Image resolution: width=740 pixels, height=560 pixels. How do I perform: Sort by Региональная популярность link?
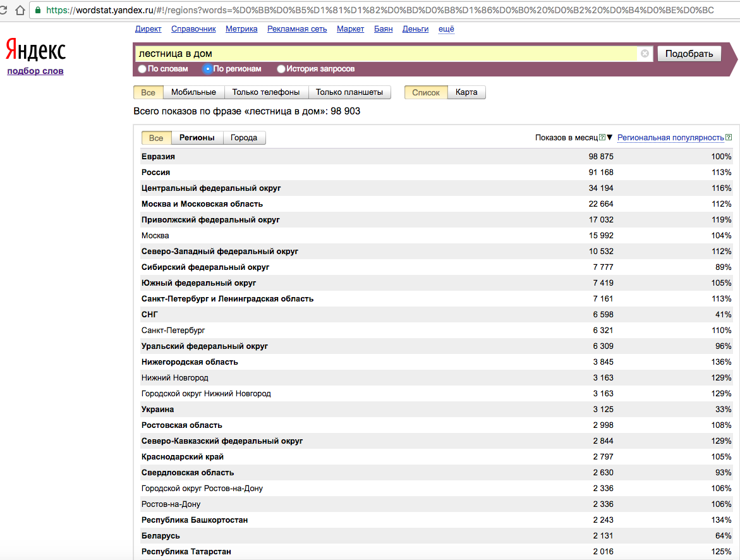670,138
